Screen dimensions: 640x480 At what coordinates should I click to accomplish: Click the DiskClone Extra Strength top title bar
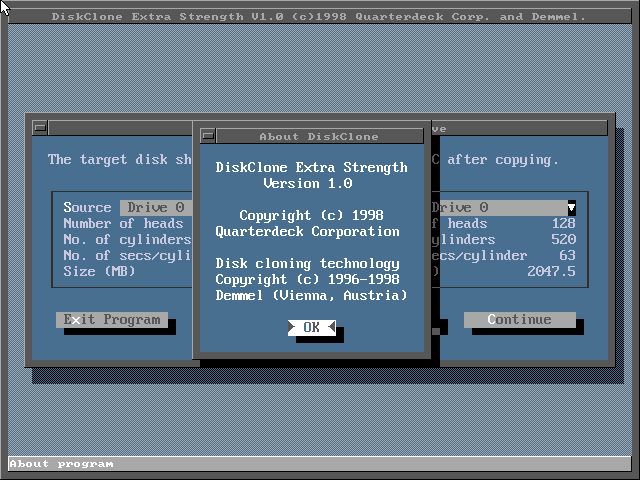[x=320, y=17]
